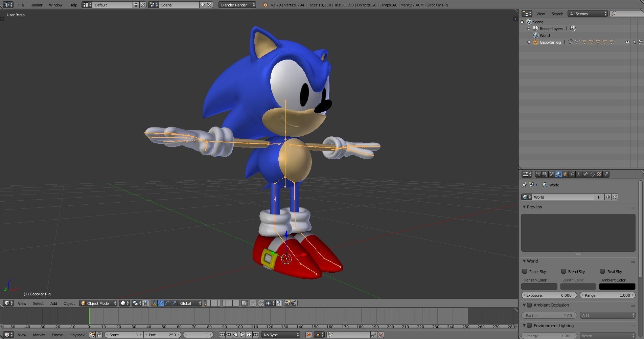Click the delete keyframe crossed-key icon
The width and height of the screenshot is (644, 339).
pos(381,335)
